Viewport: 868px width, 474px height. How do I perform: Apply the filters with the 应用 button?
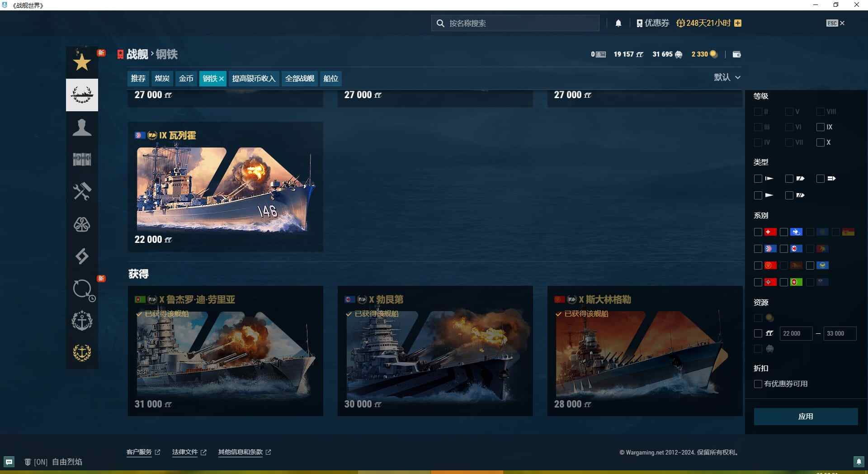806,417
